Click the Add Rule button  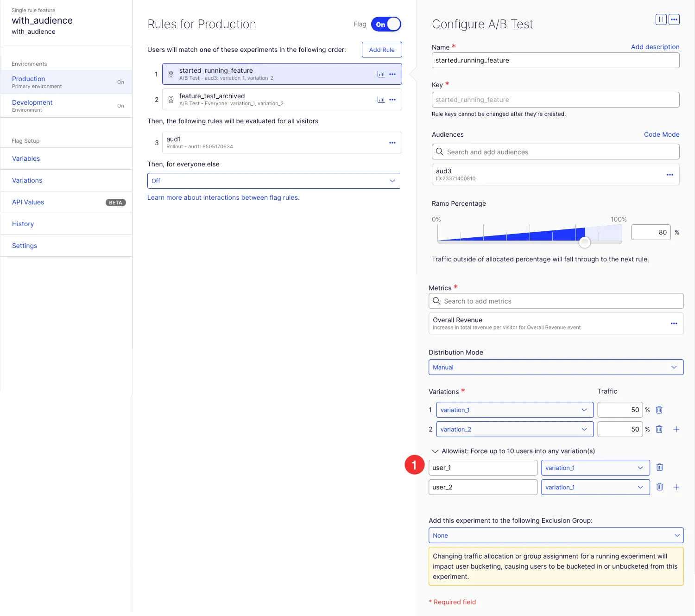pos(382,50)
